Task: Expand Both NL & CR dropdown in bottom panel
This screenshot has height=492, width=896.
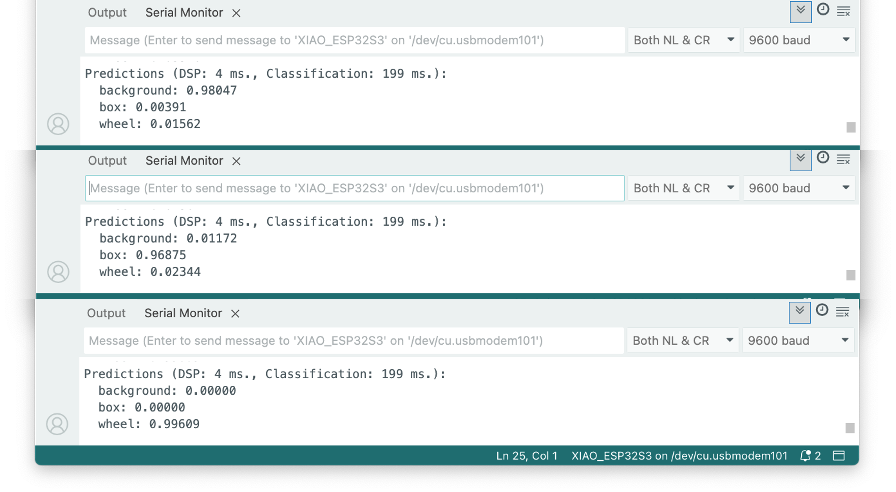Action: click(x=684, y=341)
